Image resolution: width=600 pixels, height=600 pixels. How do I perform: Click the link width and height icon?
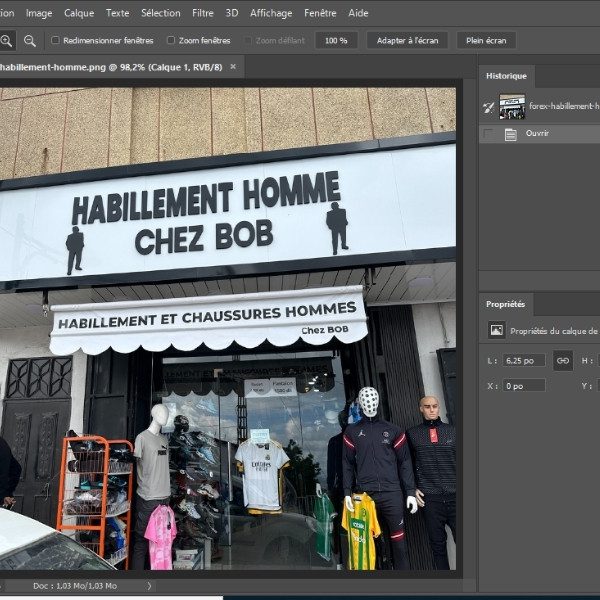tap(563, 360)
